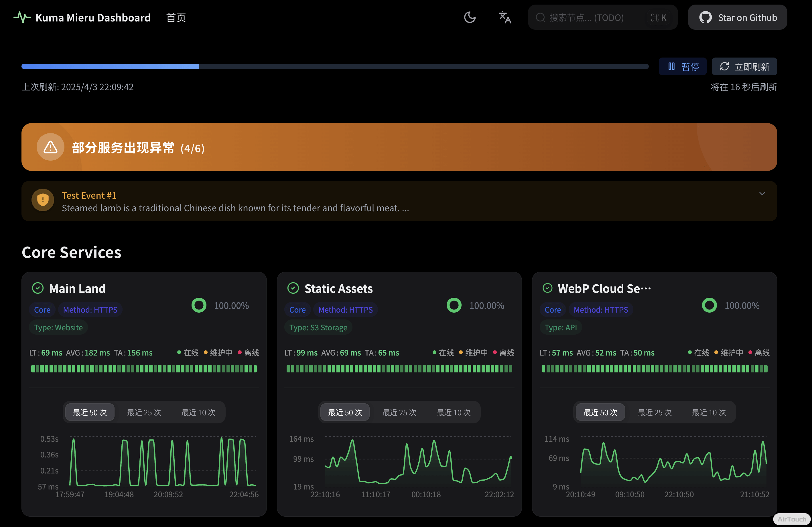
Task: Select 最近 25 次 tab in the Main Land card
Action: (x=144, y=412)
